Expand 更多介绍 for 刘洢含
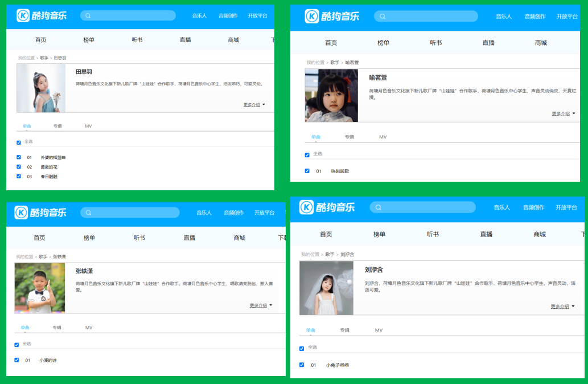 click(562, 307)
